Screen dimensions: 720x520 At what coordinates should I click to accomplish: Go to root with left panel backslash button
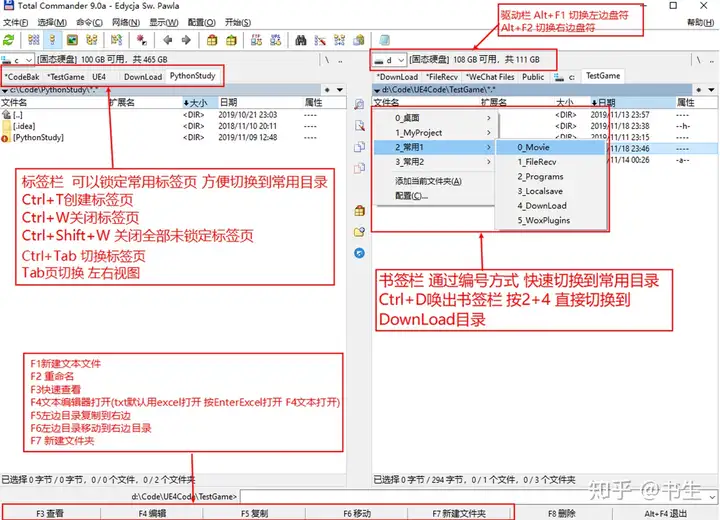326,60
